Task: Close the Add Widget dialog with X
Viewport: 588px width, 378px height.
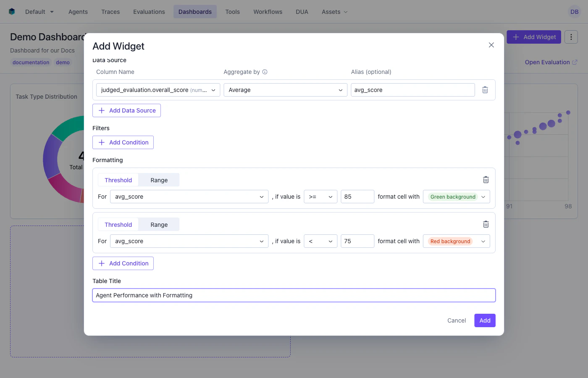Action: coord(491,45)
